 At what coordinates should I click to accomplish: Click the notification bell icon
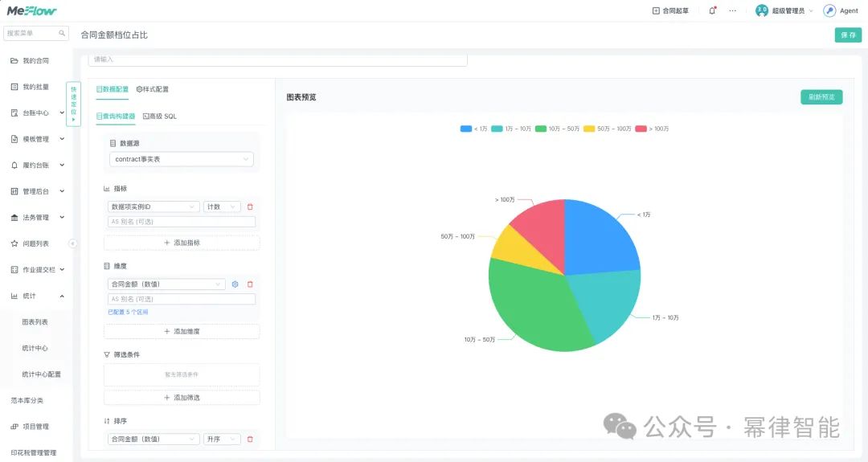coord(712,10)
